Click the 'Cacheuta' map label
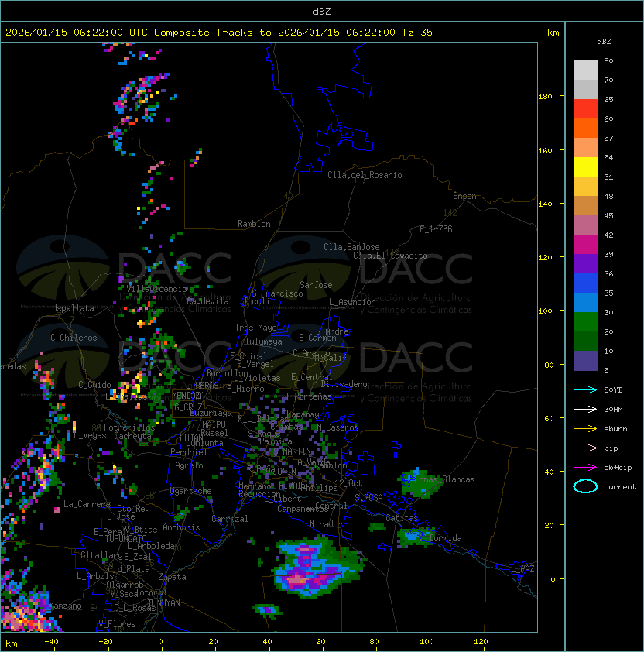Image resolution: width=644 pixels, height=652 pixels. [x=132, y=436]
